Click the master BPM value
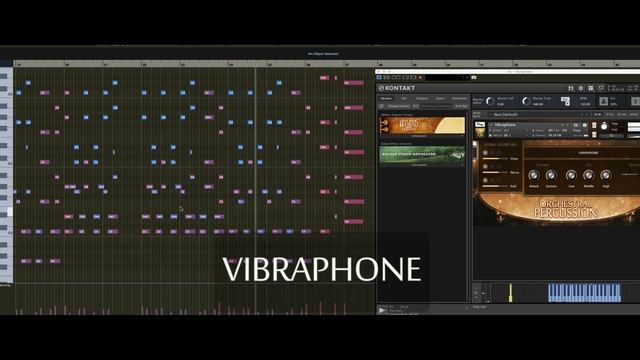This screenshot has width=640, height=360. (585, 104)
